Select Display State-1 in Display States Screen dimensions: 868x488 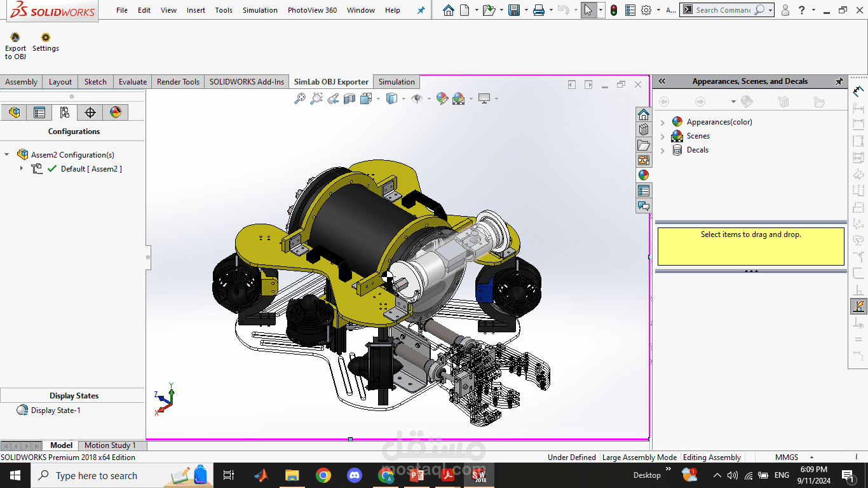click(x=55, y=410)
